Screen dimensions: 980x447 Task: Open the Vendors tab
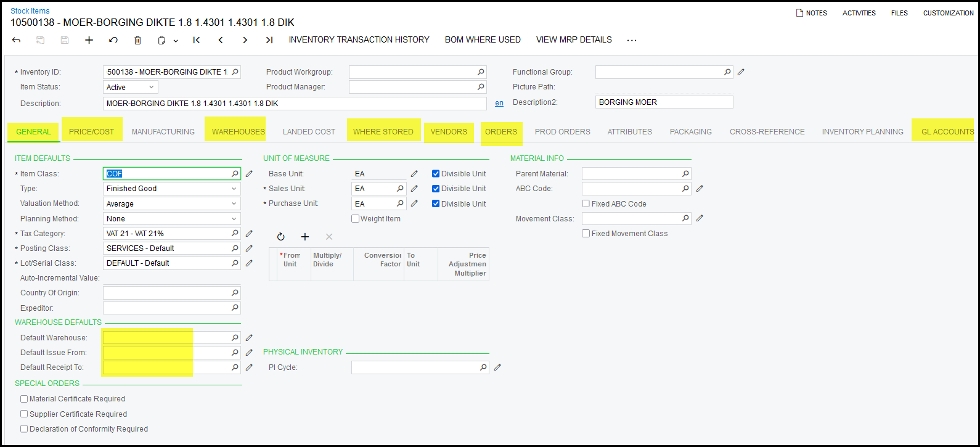[x=449, y=132]
